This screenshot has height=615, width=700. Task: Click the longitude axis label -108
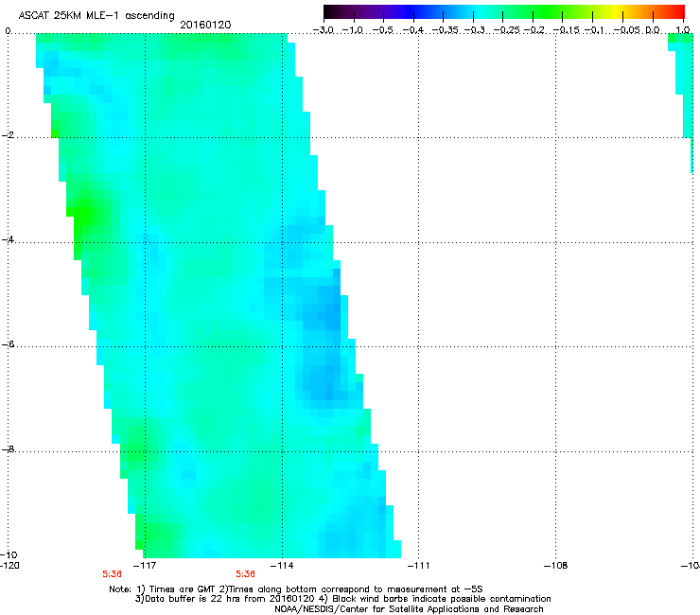point(556,566)
